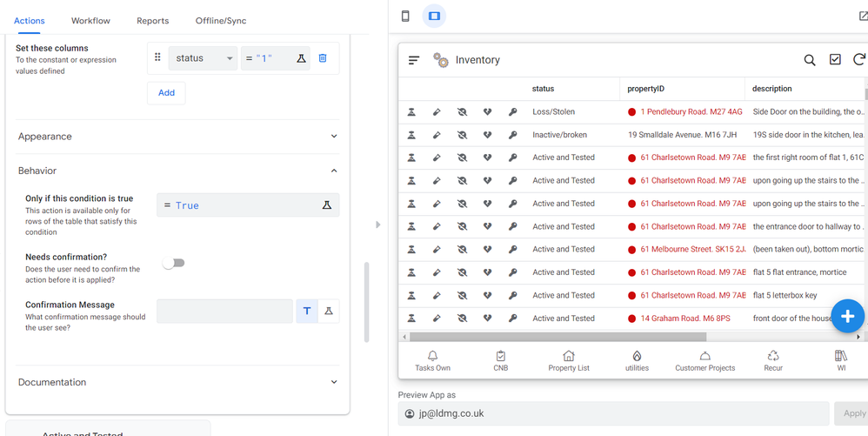Screen dimensions: 868x436
Task: Open Property List in bottom navigation
Action: 569,360
